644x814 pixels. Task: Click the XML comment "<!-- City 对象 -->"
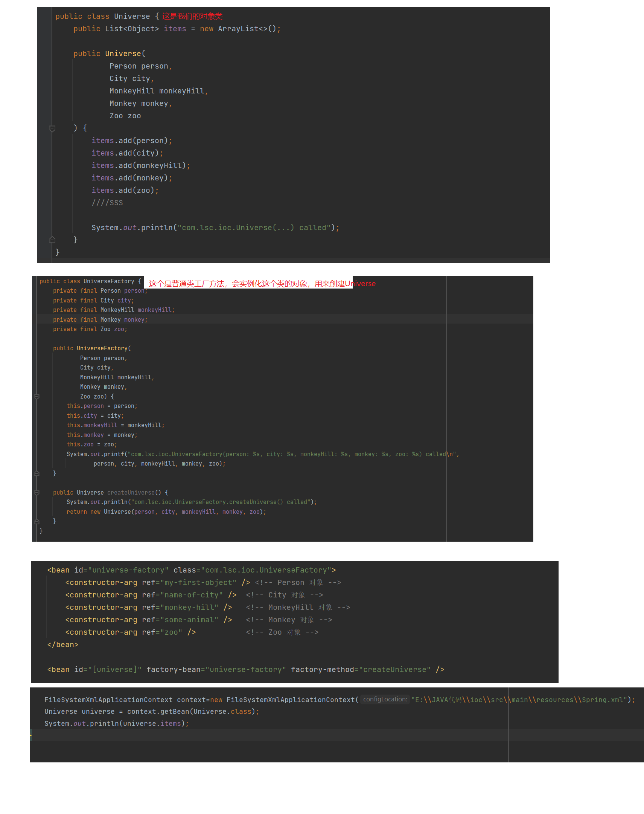click(x=284, y=595)
